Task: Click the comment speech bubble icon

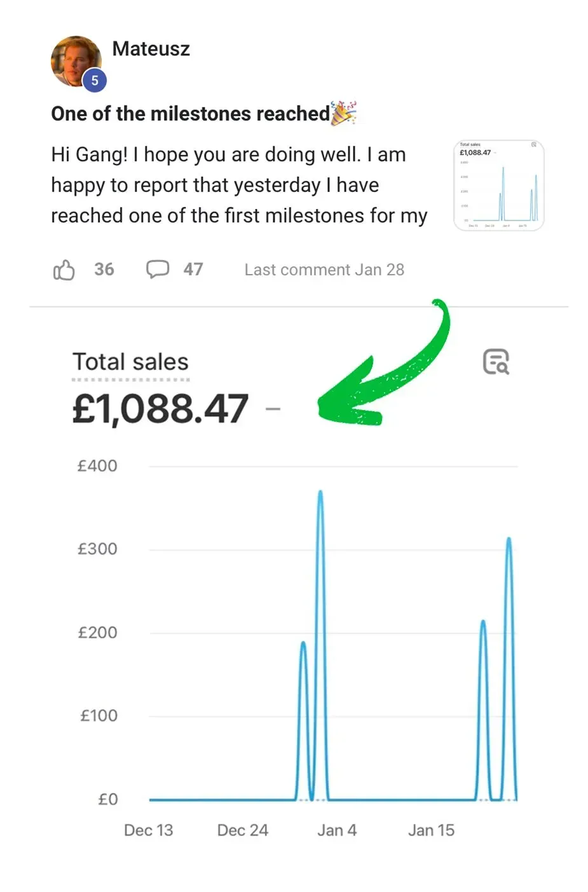Action: coord(158,269)
